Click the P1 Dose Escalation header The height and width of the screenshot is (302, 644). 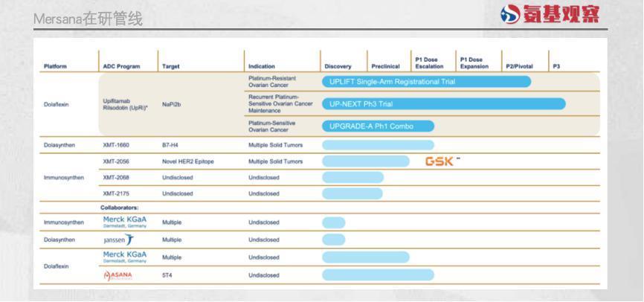coord(429,63)
